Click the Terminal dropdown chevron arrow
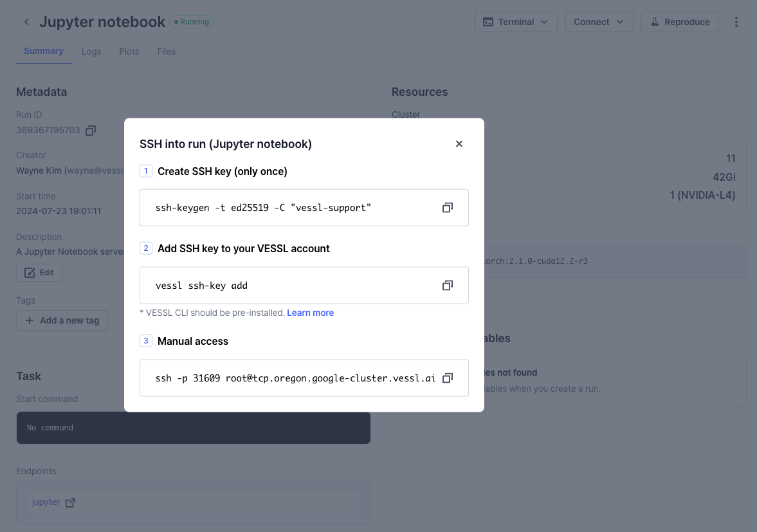 (545, 22)
